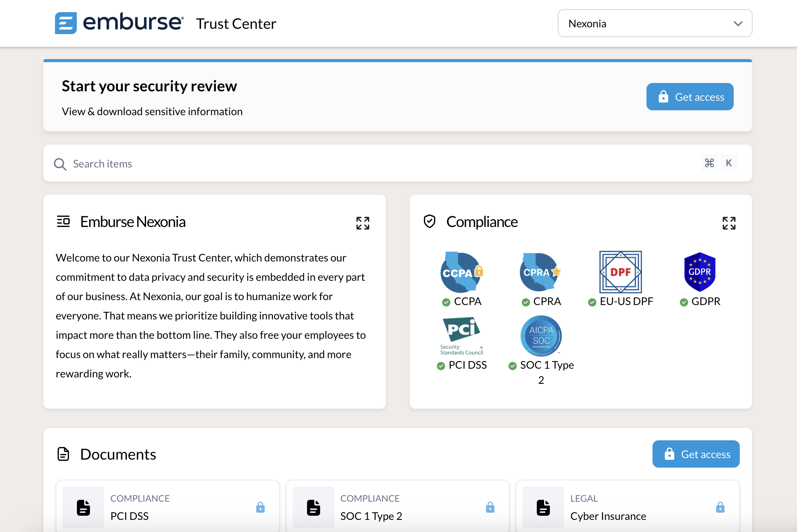Click the K shortcut key badge
The image size is (797, 532).
click(x=729, y=163)
